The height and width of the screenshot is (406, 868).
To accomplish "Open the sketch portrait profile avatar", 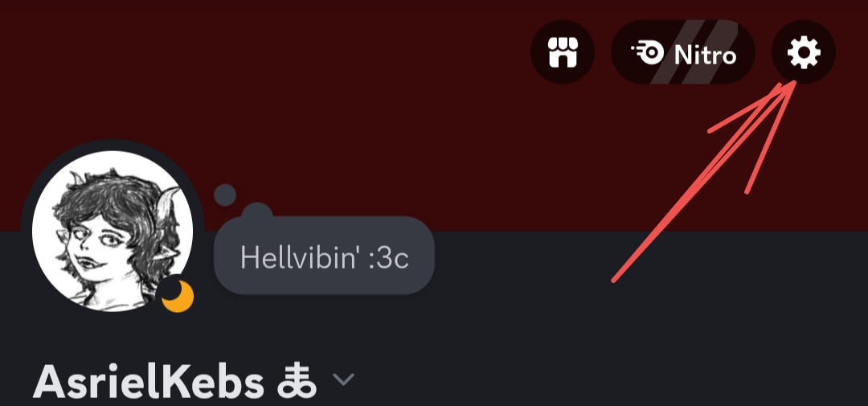I will [113, 231].
